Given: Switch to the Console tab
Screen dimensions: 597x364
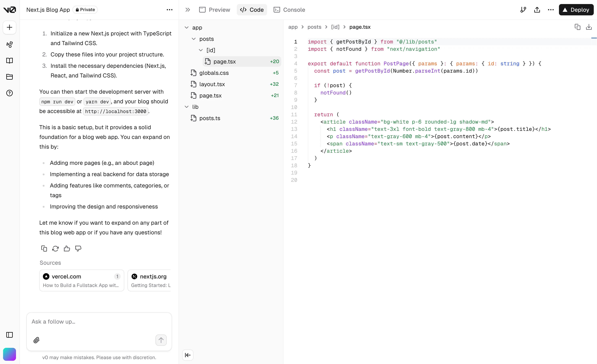Looking at the screenshot, I should 289,10.
